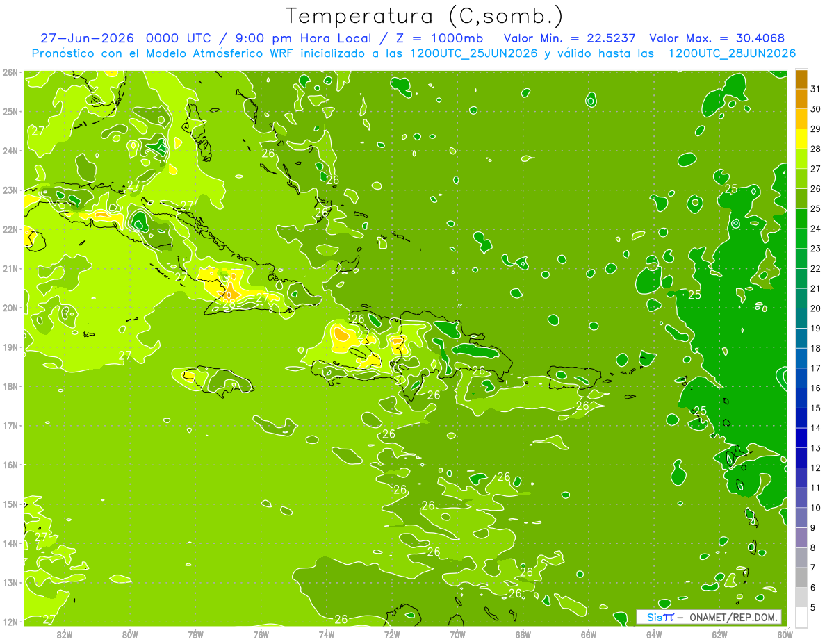Click the "80W" longitude axis label
Screen dimensions: 834x644
(x=130, y=634)
